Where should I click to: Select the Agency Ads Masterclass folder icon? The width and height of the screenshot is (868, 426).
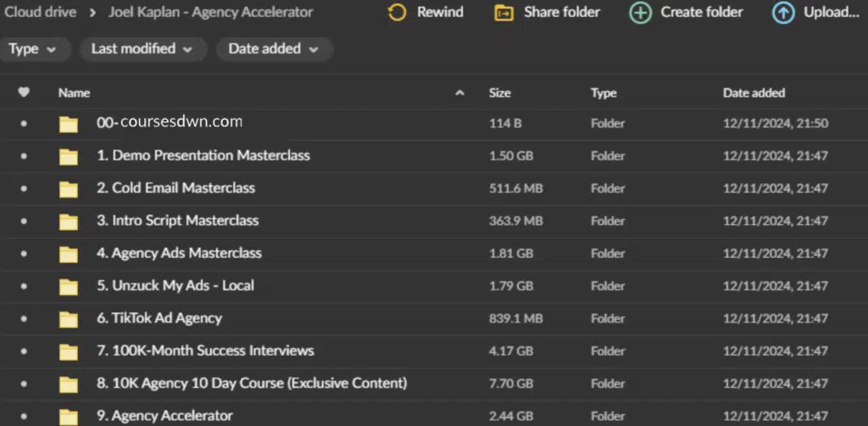[x=69, y=255]
